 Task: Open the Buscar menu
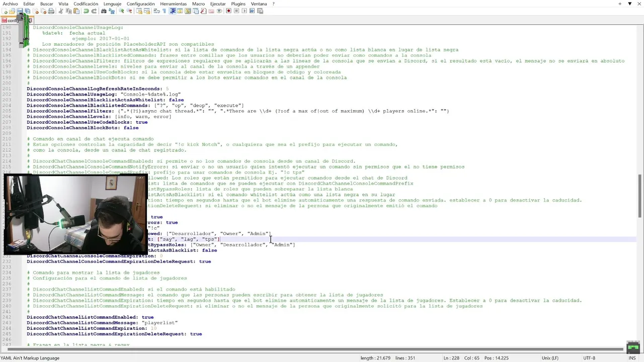pyautogui.click(x=47, y=4)
